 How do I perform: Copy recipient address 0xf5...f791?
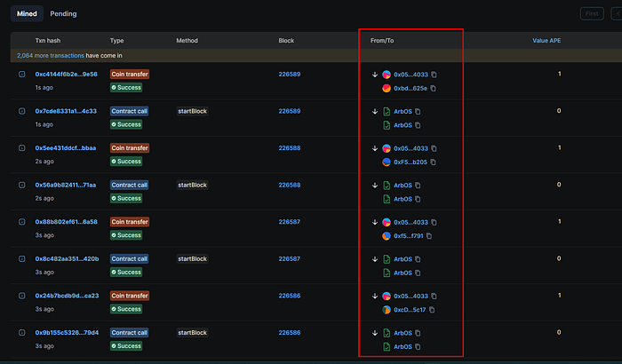click(429, 236)
